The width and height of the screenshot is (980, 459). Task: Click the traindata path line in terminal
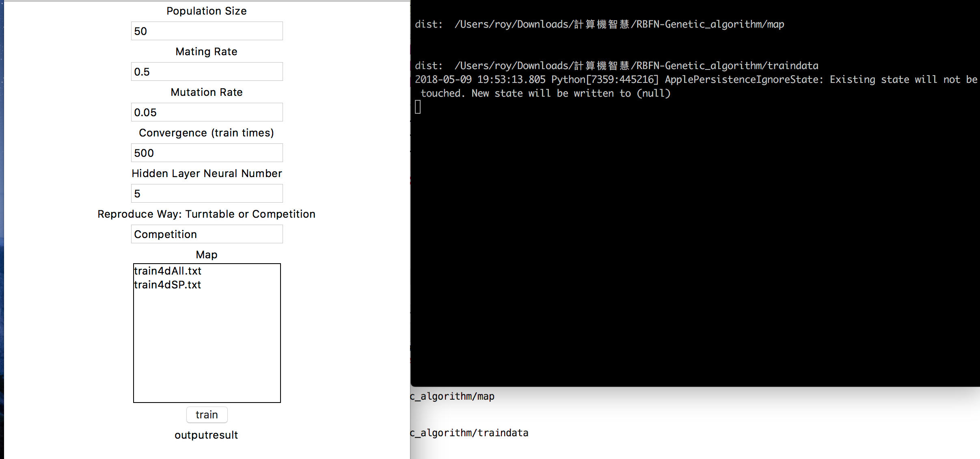(616, 66)
